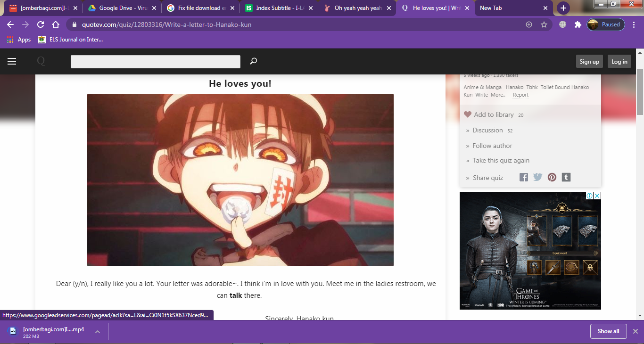Click the Add to library link
The image size is (644, 344).
(x=494, y=115)
